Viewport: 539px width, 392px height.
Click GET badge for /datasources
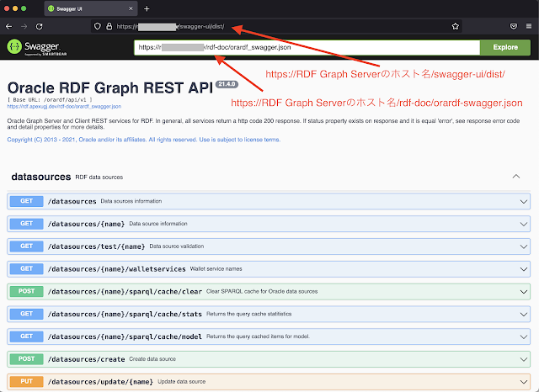26,201
